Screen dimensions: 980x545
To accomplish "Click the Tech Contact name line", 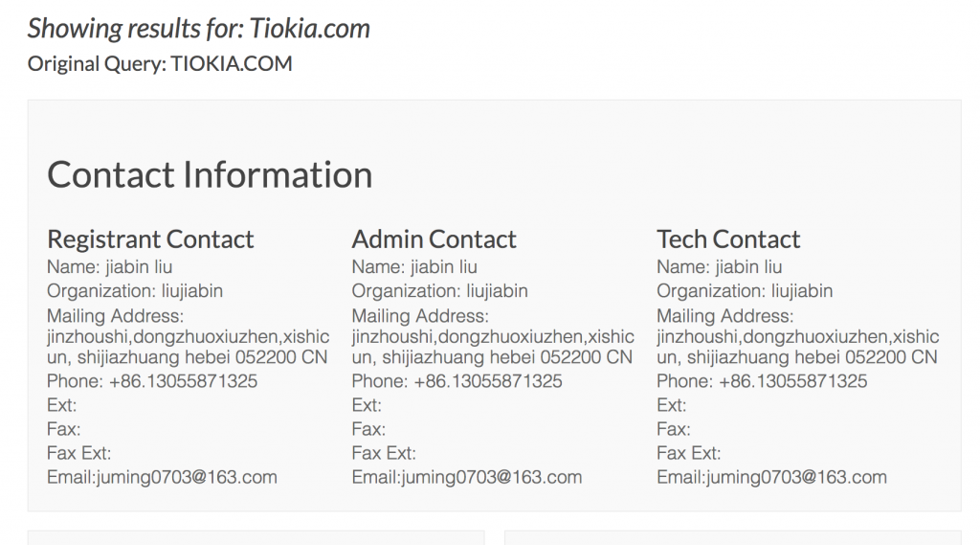I will tap(720, 267).
